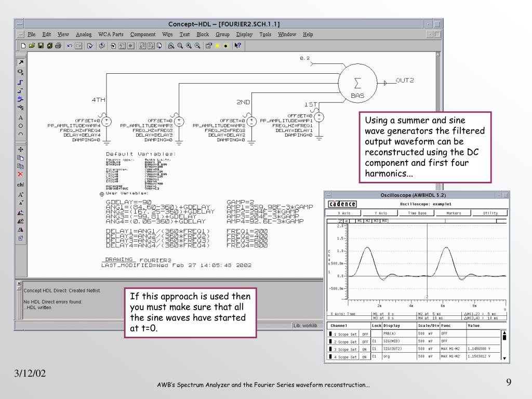Click the oscilloscope channel list scroll-up arrow
Viewport: 532px width, 399px height.
[x=504, y=333]
